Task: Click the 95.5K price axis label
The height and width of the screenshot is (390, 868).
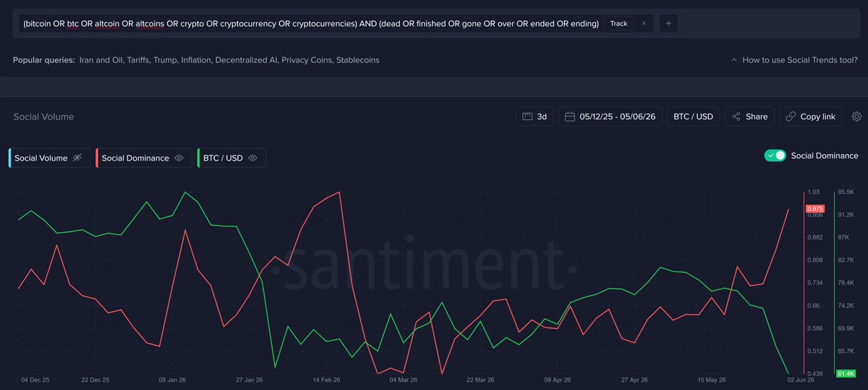Action: click(x=846, y=192)
